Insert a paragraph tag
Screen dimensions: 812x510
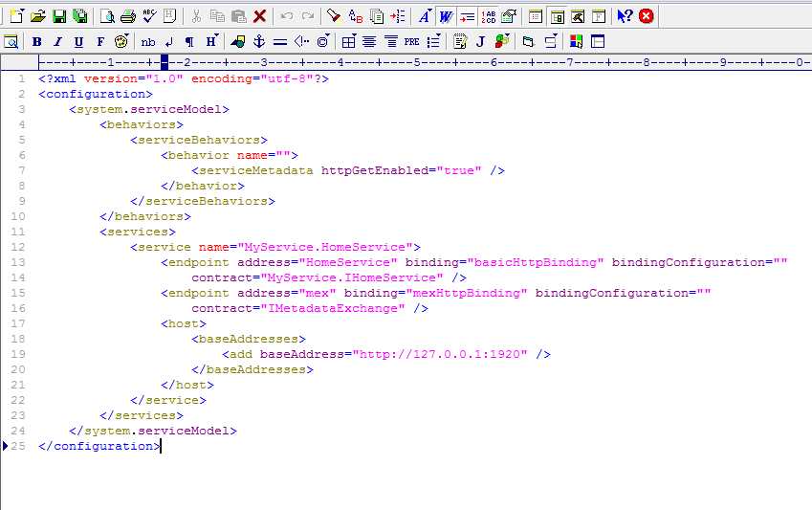189,42
